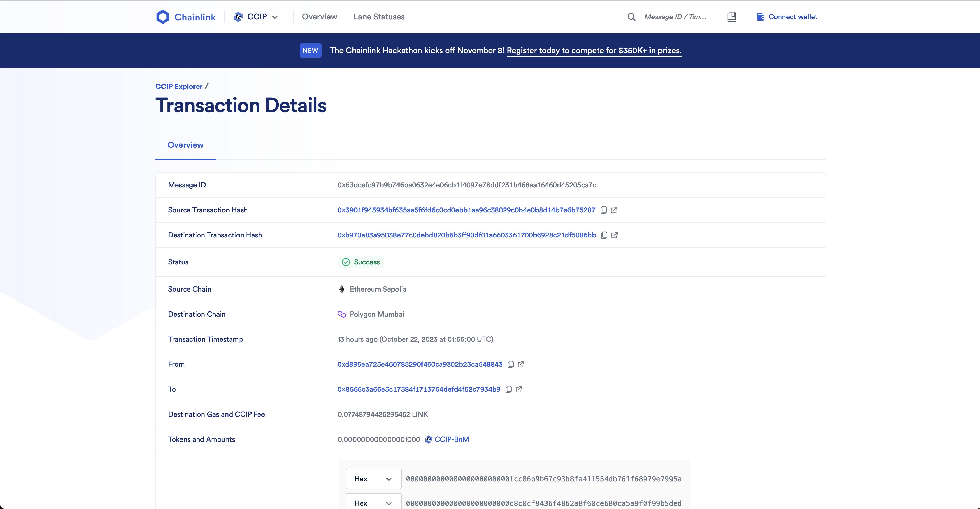980x509 pixels.
Task: Click the second hex data line ending b5ded
Action: tap(544, 503)
